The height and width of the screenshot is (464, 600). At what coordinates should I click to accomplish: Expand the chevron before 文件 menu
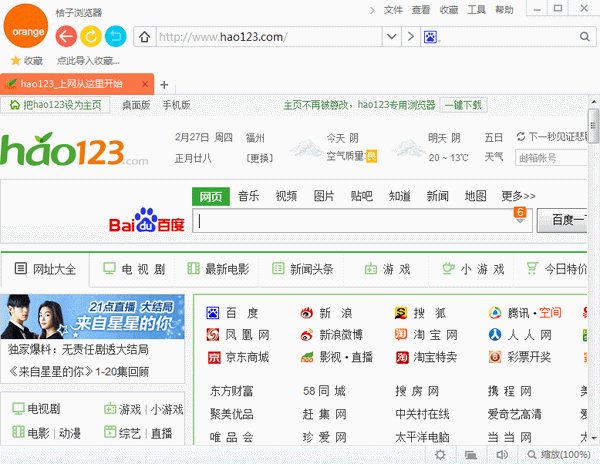[372, 10]
